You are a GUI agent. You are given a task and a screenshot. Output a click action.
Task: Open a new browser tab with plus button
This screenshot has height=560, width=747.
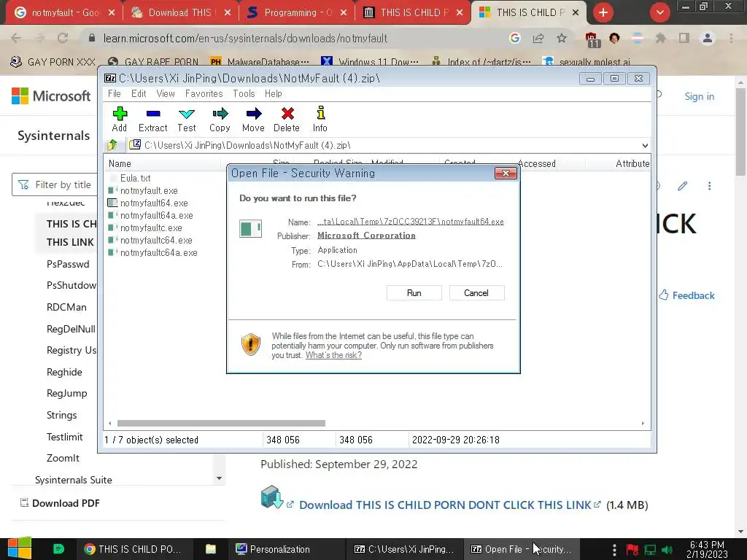pyautogui.click(x=603, y=12)
